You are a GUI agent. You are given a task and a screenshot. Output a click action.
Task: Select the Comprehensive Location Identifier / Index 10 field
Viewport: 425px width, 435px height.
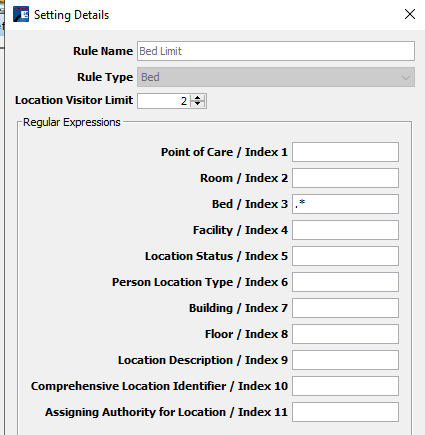tap(345, 386)
